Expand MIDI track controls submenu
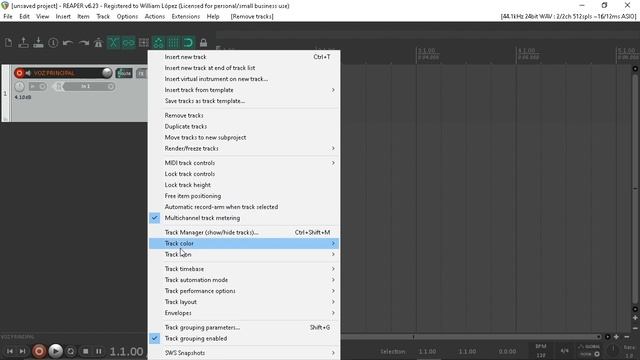Image resolution: width=640 pixels, height=360 pixels. (x=244, y=163)
